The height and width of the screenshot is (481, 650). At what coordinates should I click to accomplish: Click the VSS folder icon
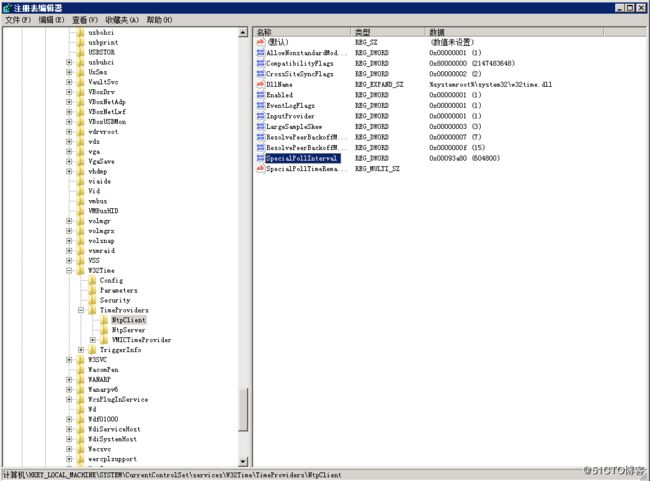81,260
